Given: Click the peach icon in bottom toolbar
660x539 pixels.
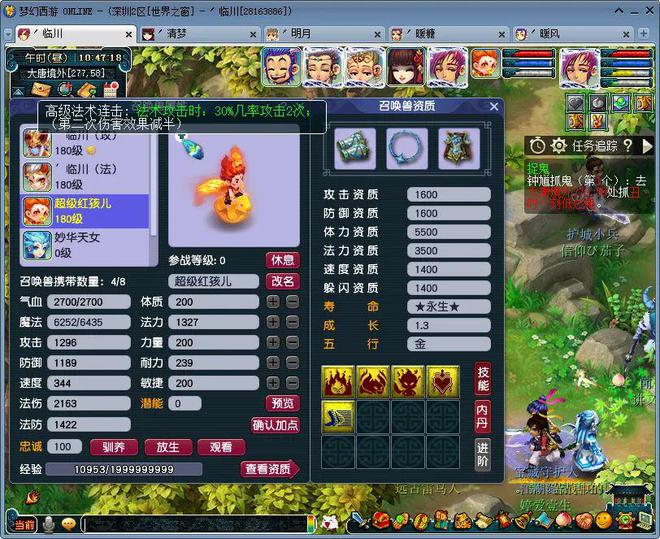Looking at the screenshot, I should click(x=563, y=520).
